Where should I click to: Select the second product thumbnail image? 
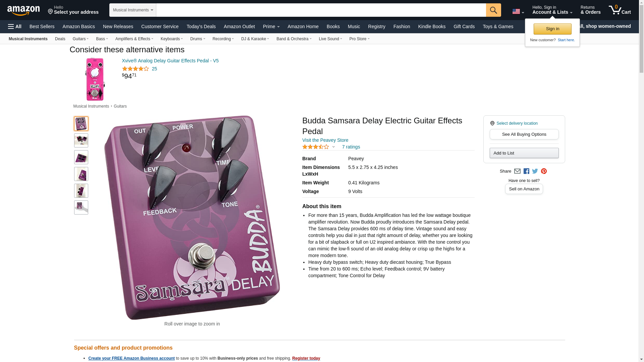pyautogui.click(x=81, y=140)
